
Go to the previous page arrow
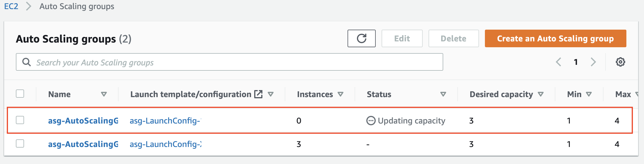tap(559, 62)
